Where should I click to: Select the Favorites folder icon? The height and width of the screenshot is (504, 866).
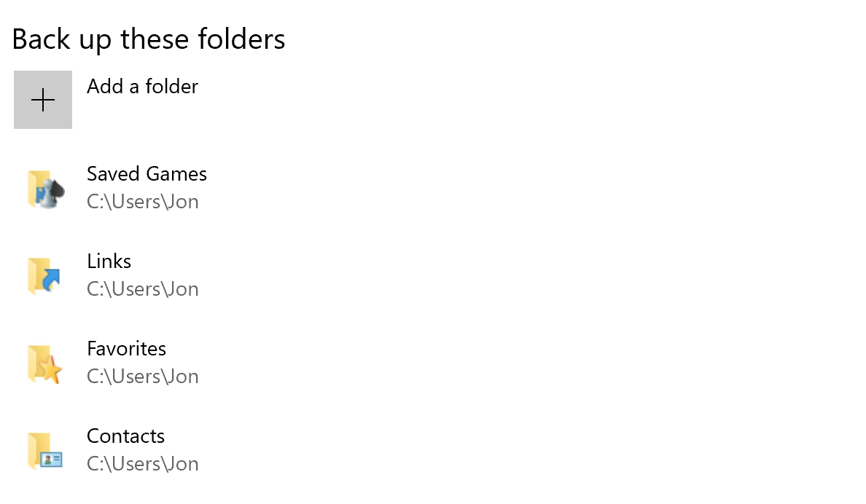[x=44, y=363]
